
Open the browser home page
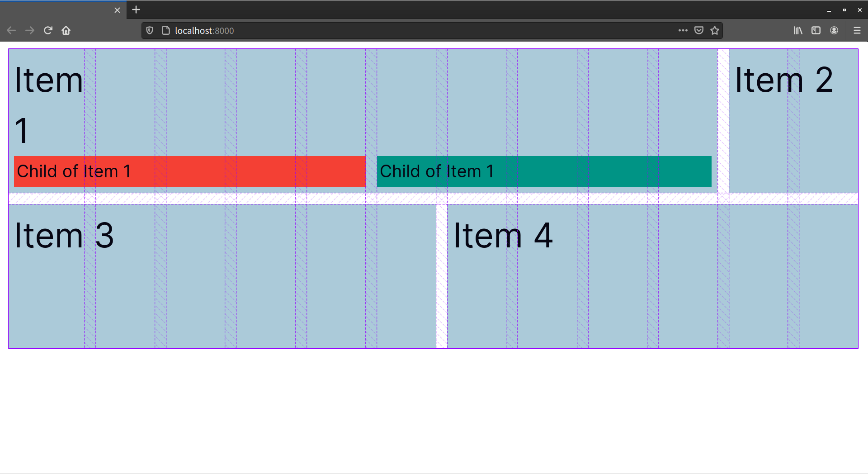coord(66,30)
